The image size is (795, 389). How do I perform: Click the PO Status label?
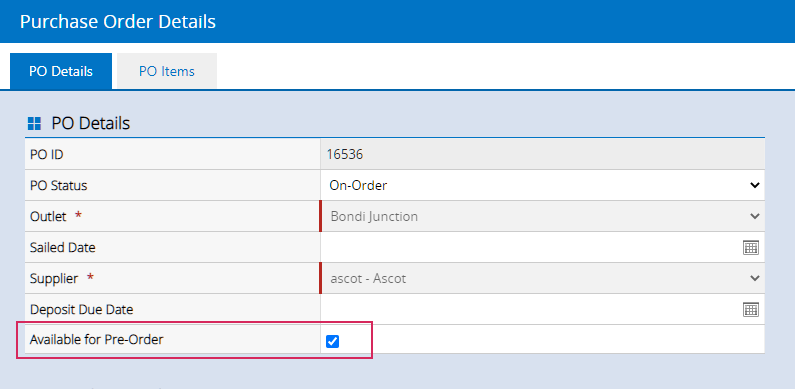click(x=59, y=186)
